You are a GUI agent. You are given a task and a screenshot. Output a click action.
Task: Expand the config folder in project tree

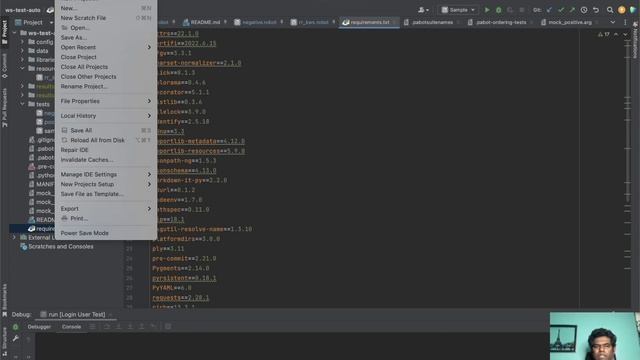coord(22,42)
